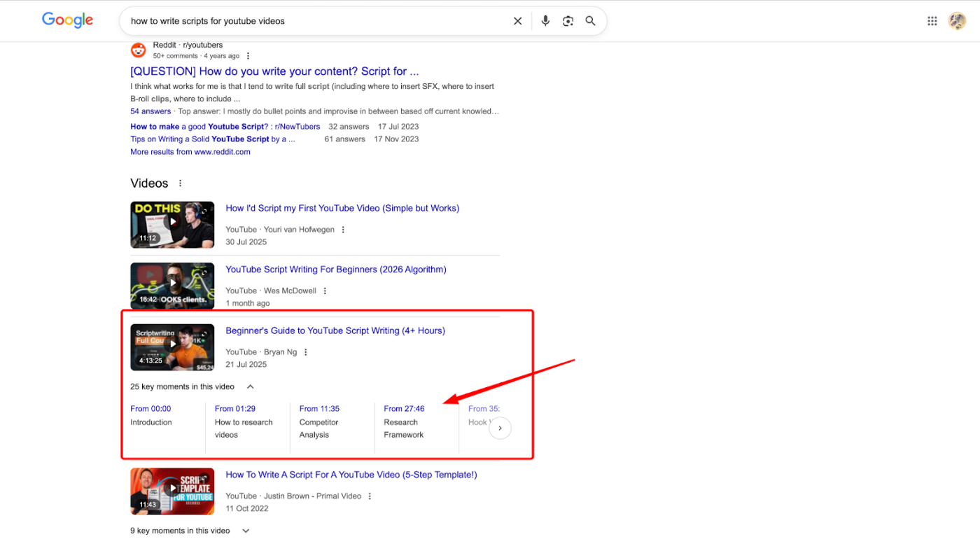This screenshot has width=980, height=544.
Task: Expand the 9 key moments section
Action: [x=246, y=531]
